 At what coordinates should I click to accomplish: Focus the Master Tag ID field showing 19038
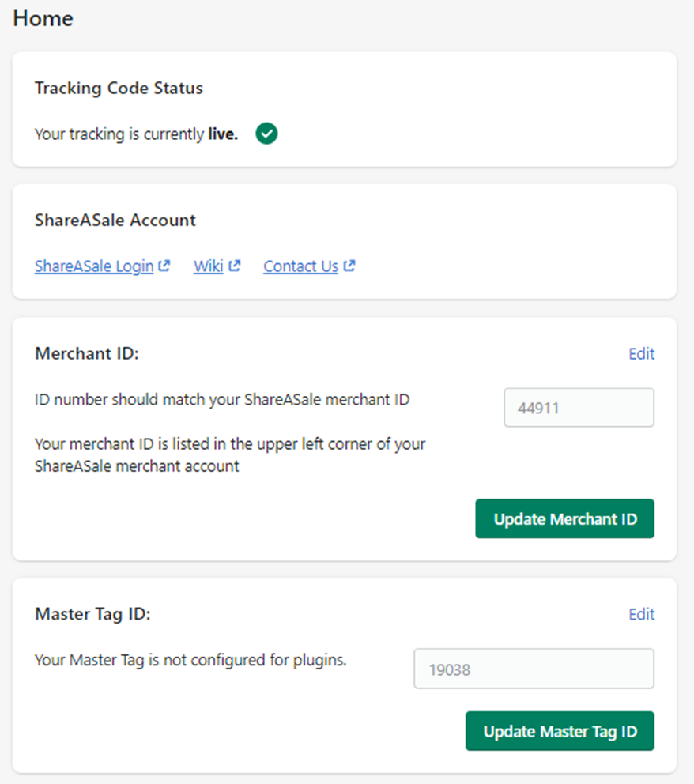pyautogui.click(x=534, y=669)
